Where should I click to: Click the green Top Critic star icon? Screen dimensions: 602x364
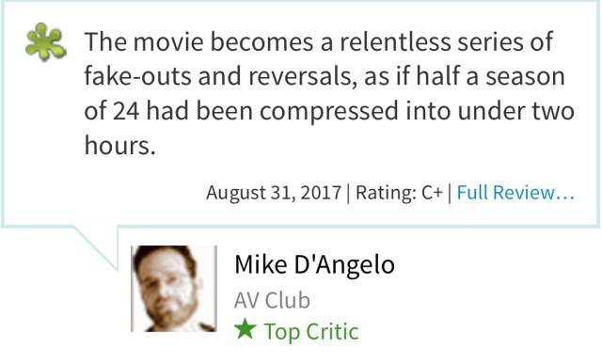pyautogui.click(x=245, y=329)
